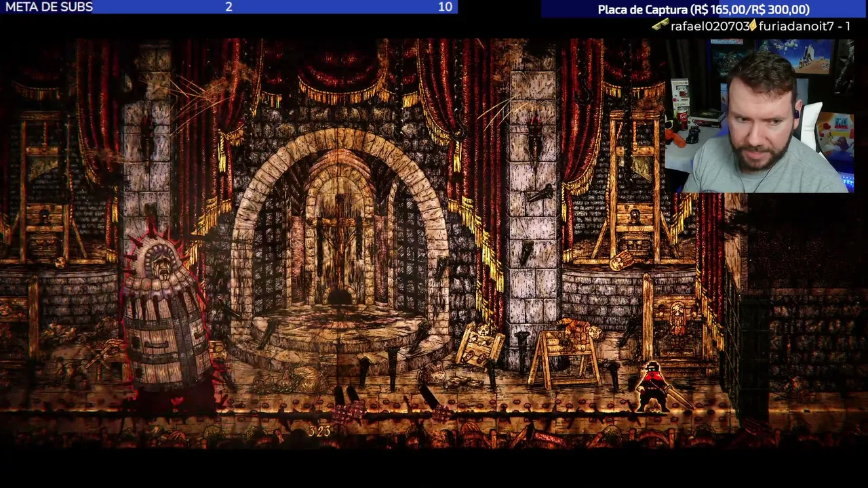
Task: Click the in-game counter "323"
Action: point(319,431)
